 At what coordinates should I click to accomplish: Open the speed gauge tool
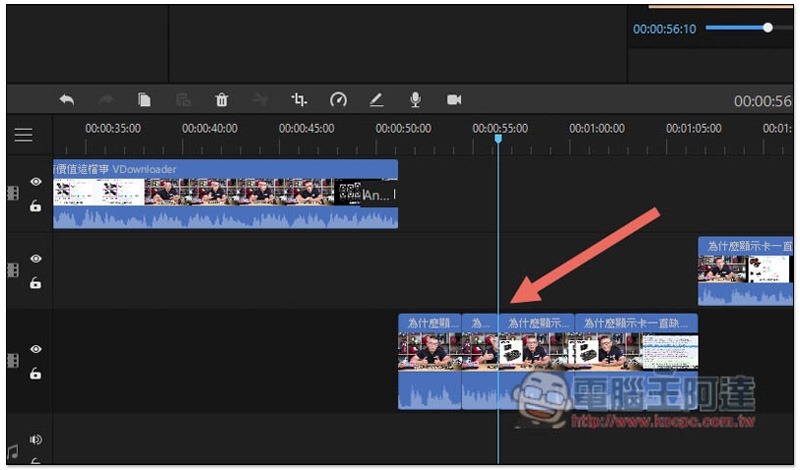point(338,100)
